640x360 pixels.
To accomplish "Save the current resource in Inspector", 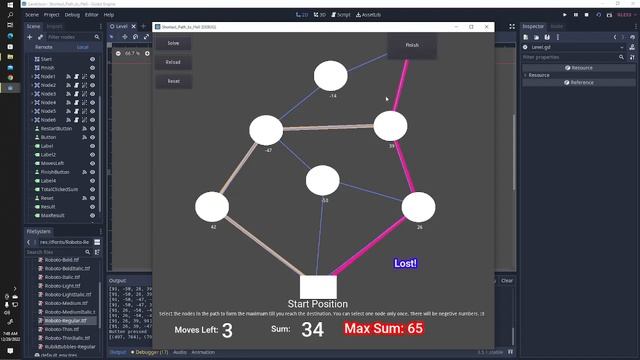I will coord(547,37).
